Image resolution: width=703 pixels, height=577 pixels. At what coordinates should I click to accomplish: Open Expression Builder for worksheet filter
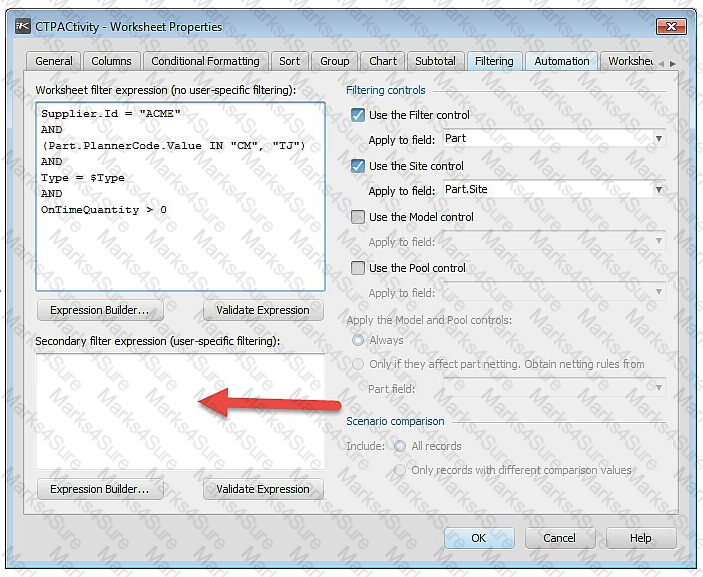click(x=100, y=310)
